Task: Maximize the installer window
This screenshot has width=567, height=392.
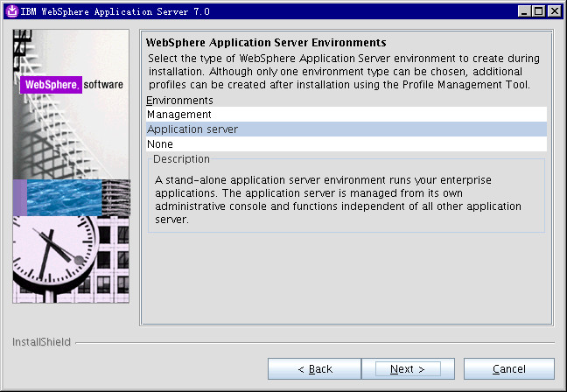Action: 538,10
